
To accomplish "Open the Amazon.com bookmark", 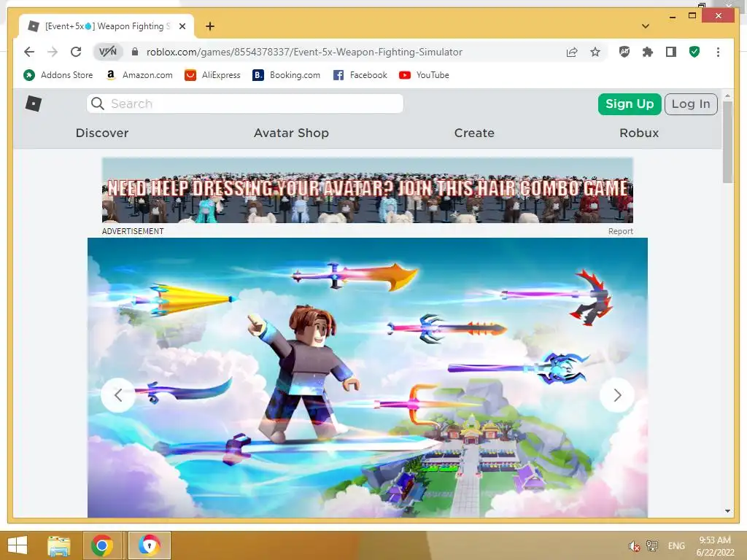I will tap(139, 75).
